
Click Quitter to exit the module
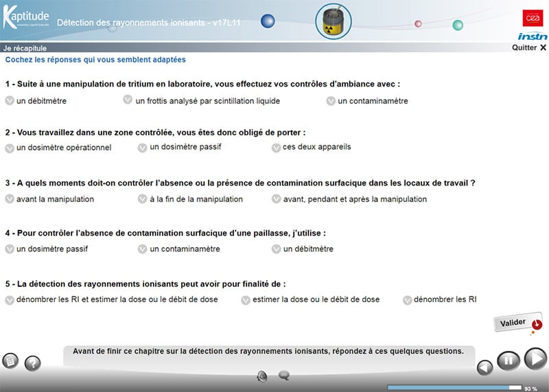[529, 47]
